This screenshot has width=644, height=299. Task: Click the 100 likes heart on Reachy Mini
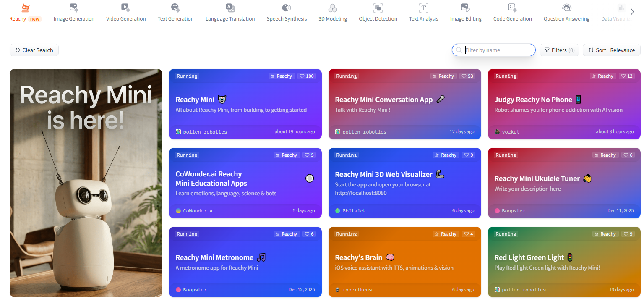click(306, 76)
